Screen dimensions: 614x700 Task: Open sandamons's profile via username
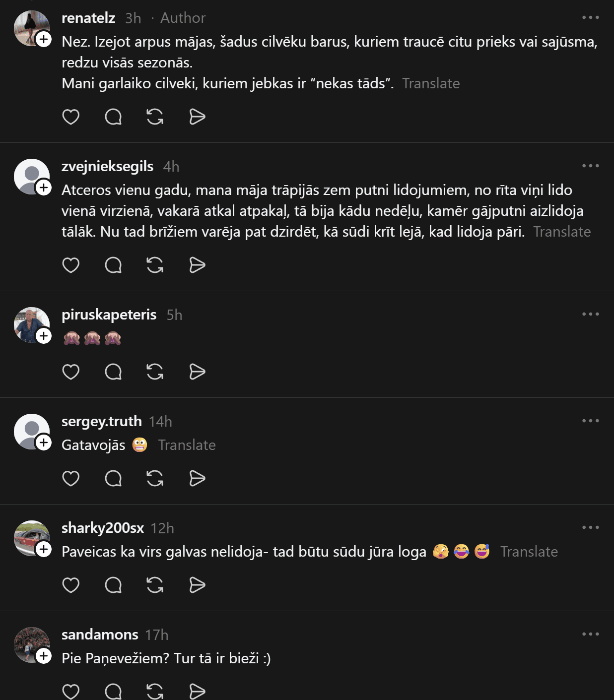[x=100, y=635]
